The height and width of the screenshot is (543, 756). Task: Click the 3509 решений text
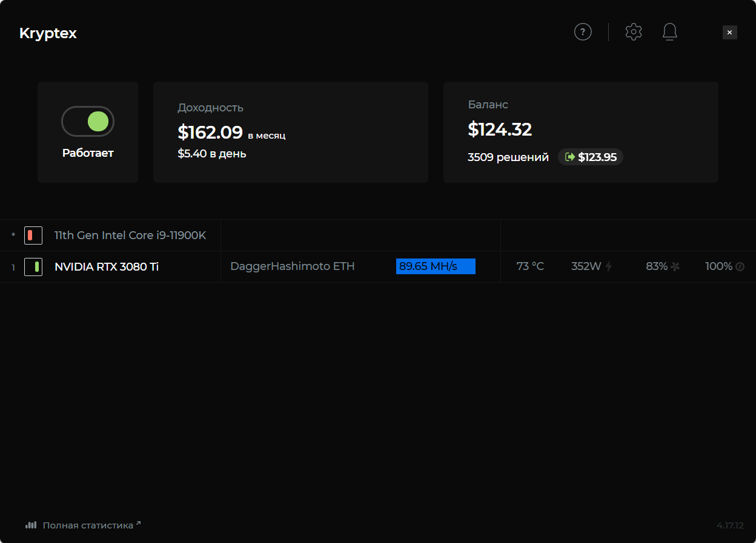(508, 157)
